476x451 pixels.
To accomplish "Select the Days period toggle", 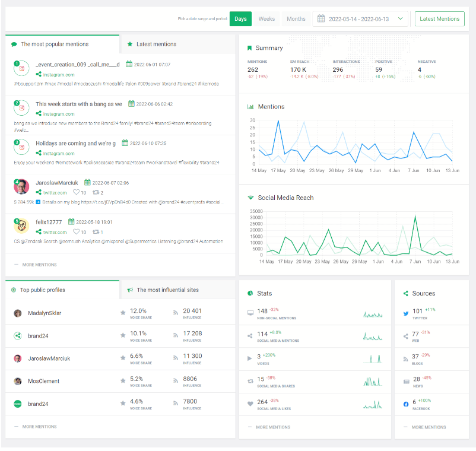I will tap(240, 19).
